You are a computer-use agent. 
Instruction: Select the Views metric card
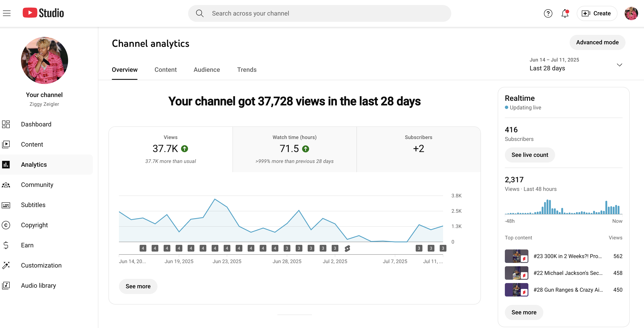coord(170,149)
